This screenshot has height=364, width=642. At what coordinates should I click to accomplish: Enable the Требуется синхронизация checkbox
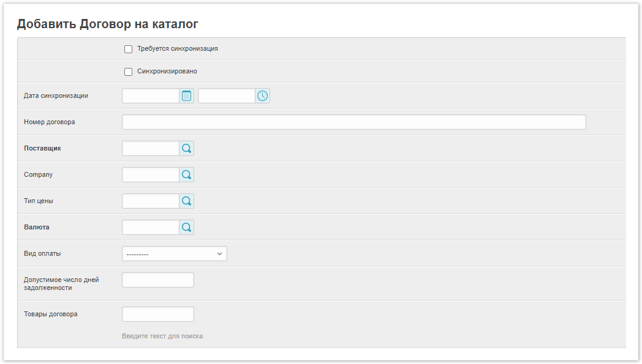(x=129, y=49)
